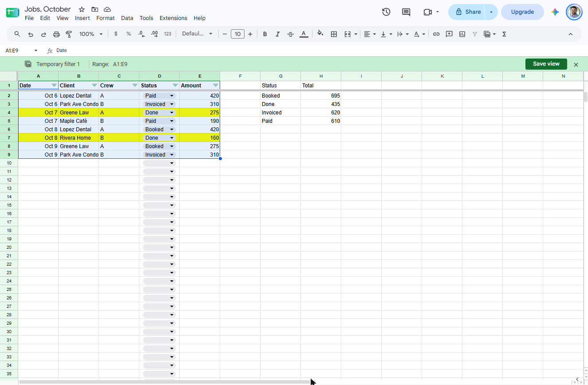
Task: Click the Undo icon
Action: click(31, 34)
